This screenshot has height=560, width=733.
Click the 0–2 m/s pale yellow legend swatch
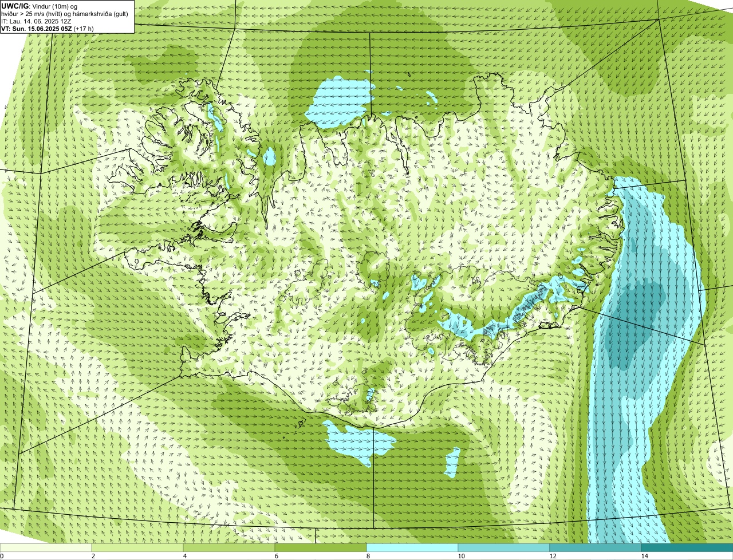pos(46,547)
